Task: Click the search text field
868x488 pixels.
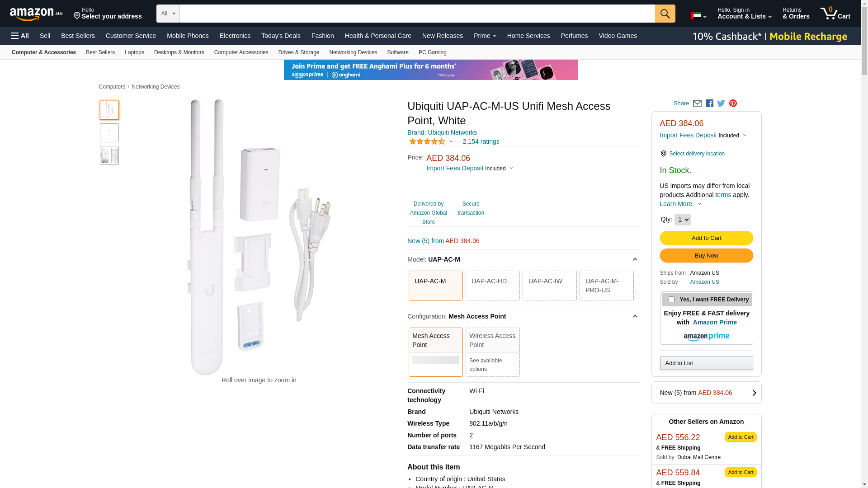Action: point(417,14)
